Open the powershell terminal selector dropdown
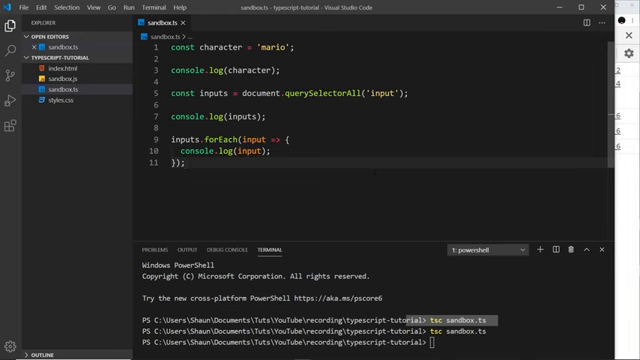 (488, 250)
